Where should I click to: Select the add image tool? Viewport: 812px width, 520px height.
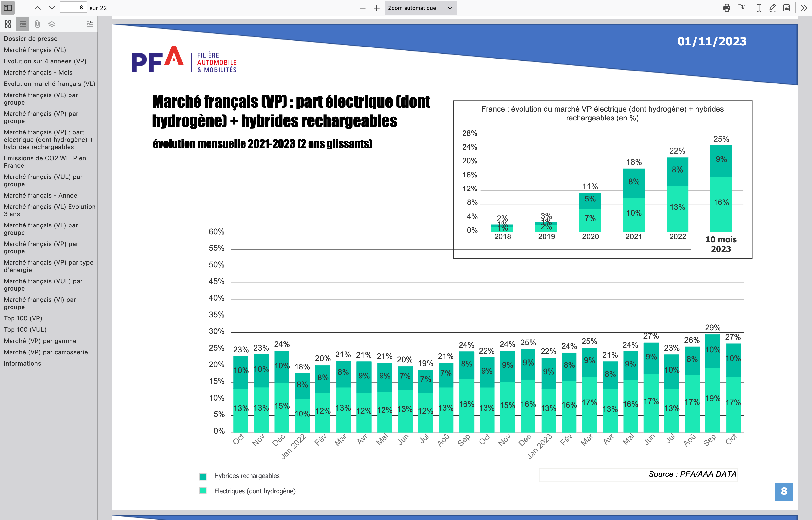(786, 8)
